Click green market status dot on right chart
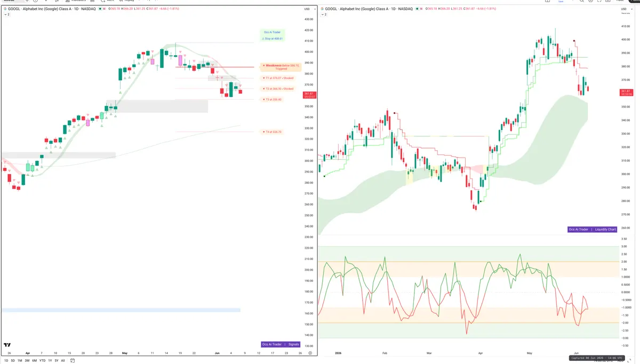640x364 pixels. pyautogui.click(x=418, y=9)
